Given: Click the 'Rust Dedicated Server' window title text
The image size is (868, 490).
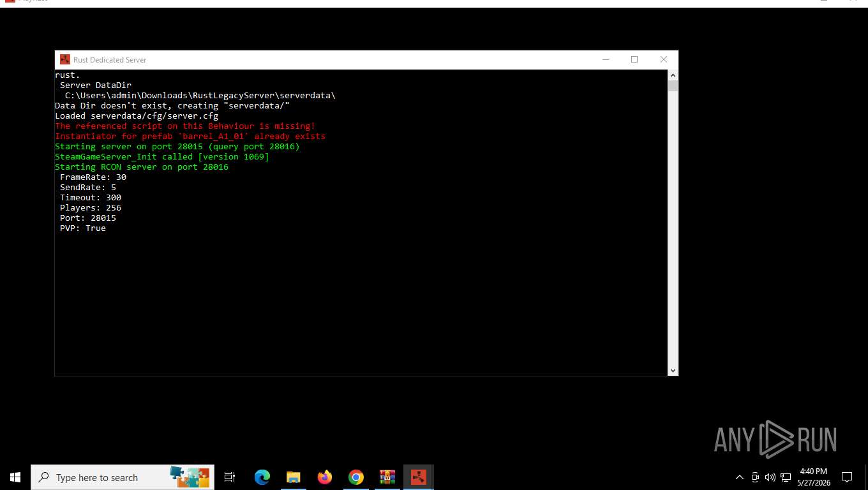Looking at the screenshot, I should click(x=110, y=60).
